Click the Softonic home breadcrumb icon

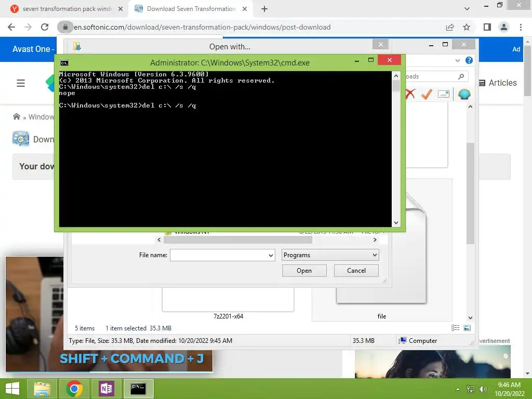tap(16, 117)
